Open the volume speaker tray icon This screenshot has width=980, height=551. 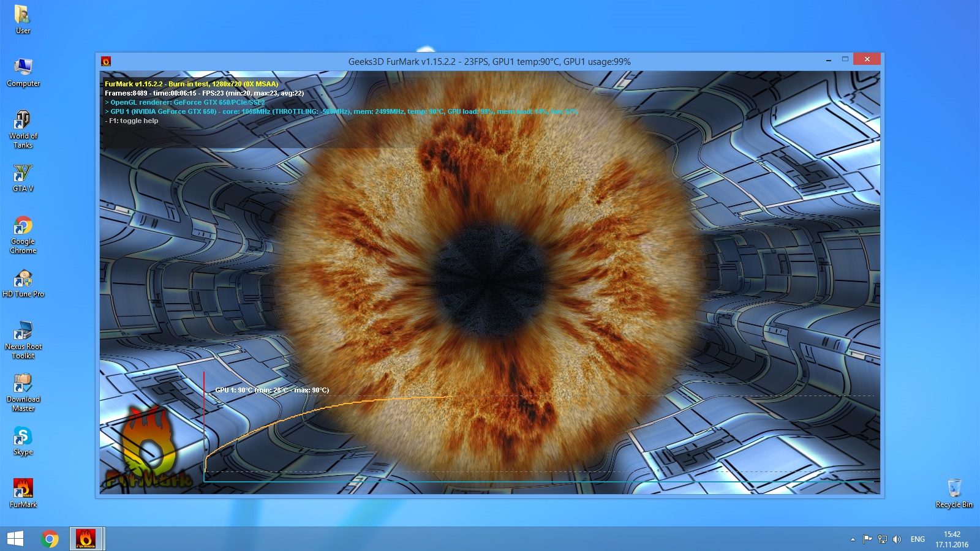coord(897,539)
